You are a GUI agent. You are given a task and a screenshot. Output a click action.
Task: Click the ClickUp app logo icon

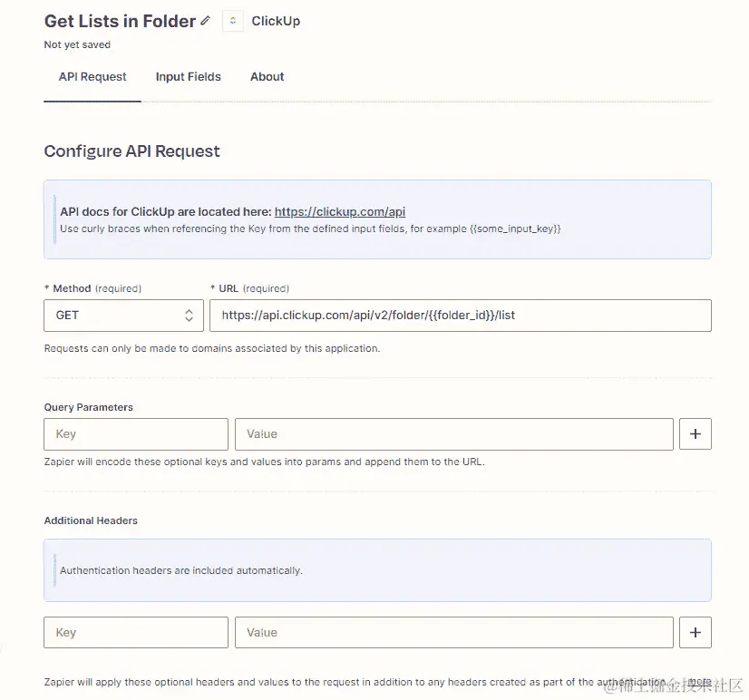[233, 21]
